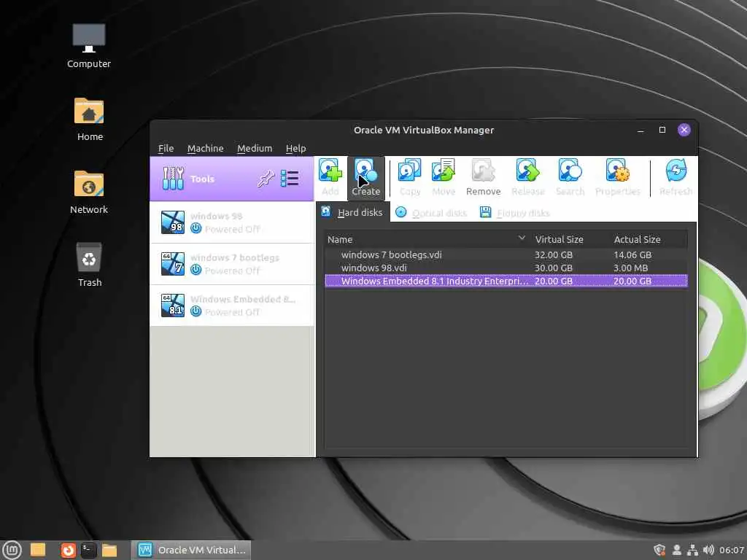Switch to the Floppy disks tab
The width and height of the screenshot is (747, 560).
(x=514, y=212)
